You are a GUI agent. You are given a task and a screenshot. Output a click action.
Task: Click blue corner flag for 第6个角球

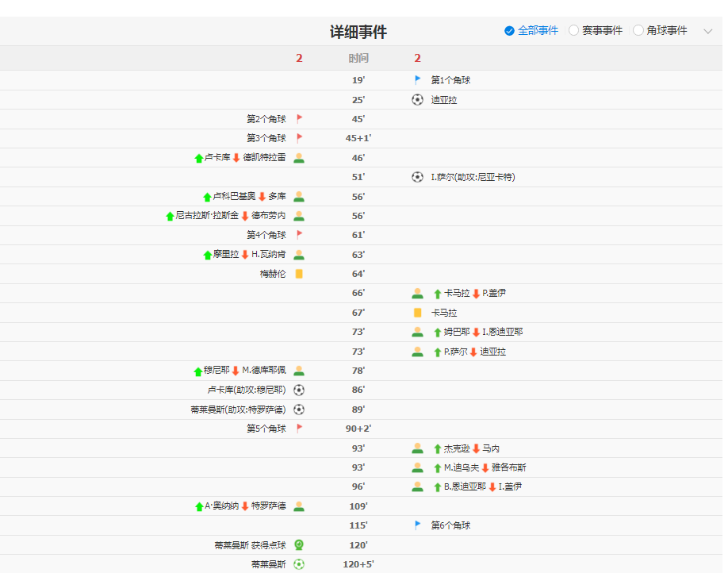(x=417, y=525)
